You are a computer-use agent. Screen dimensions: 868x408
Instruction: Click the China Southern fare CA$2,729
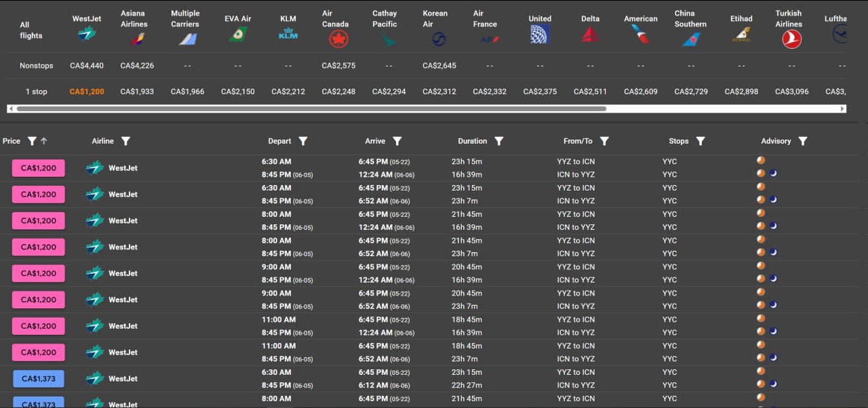(x=691, y=91)
